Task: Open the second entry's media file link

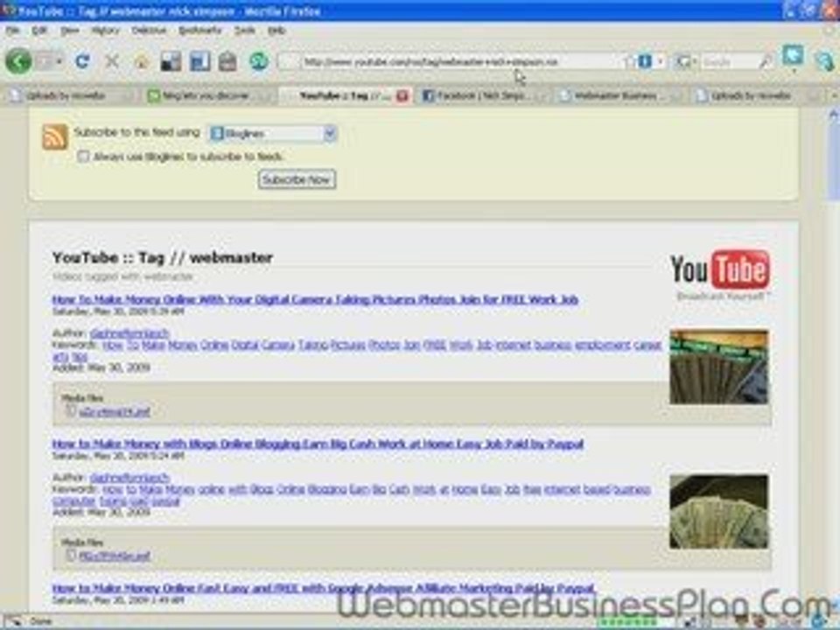Action: click(x=115, y=556)
